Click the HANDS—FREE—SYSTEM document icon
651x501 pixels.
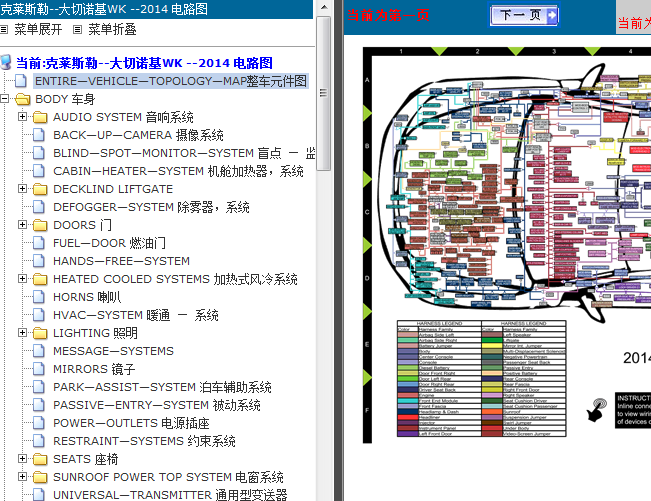click(x=39, y=261)
